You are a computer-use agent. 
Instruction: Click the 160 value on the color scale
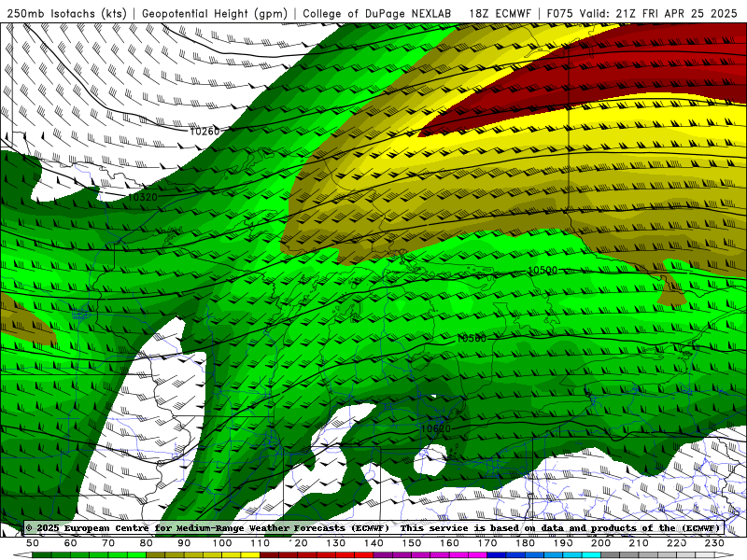pyautogui.click(x=449, y=543)
